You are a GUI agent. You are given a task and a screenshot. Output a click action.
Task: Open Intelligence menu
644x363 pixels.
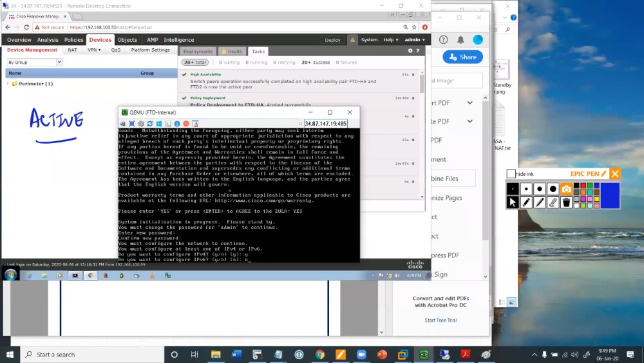[178, 40]
